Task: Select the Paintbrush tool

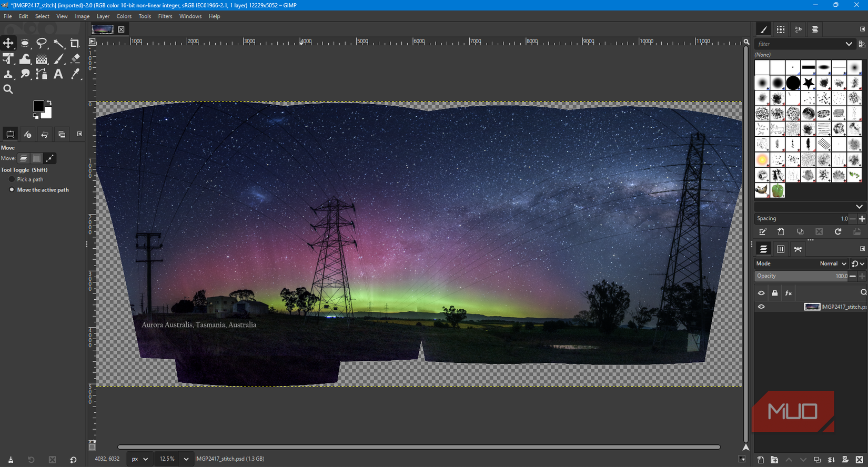Action: (58, 59)
